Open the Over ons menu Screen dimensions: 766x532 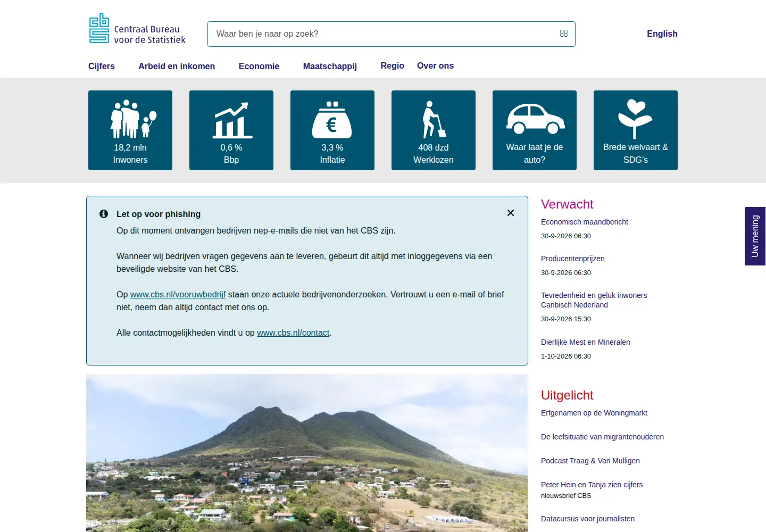point(436,65)
